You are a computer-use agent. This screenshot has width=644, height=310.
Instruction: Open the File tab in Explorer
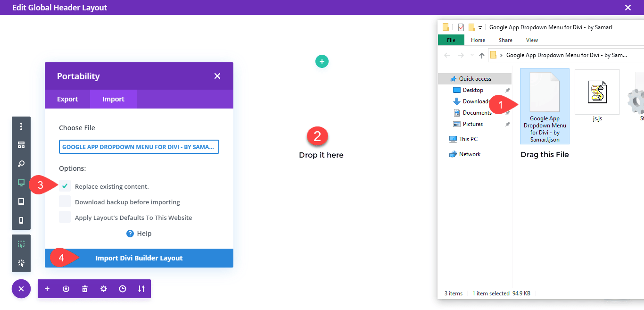451,40
